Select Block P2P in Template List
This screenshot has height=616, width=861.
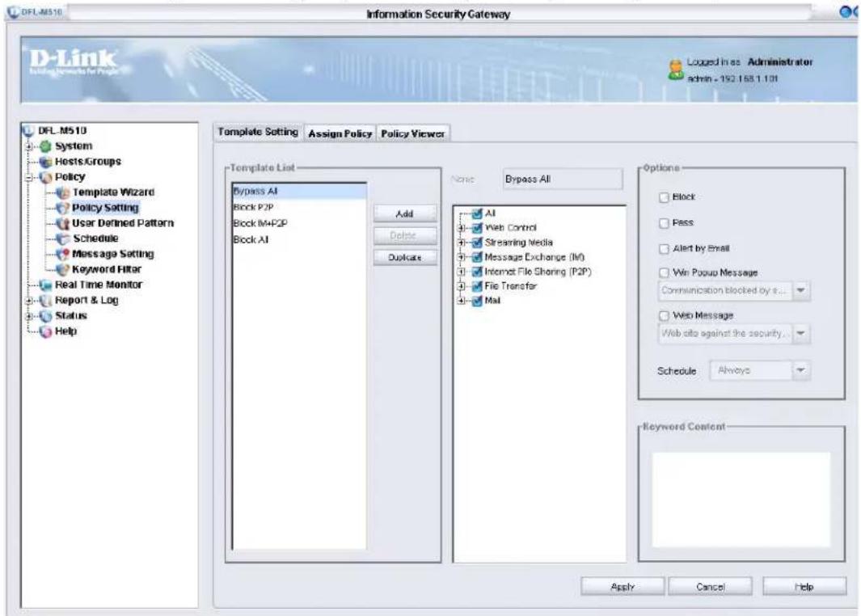[x=299, y=208]
